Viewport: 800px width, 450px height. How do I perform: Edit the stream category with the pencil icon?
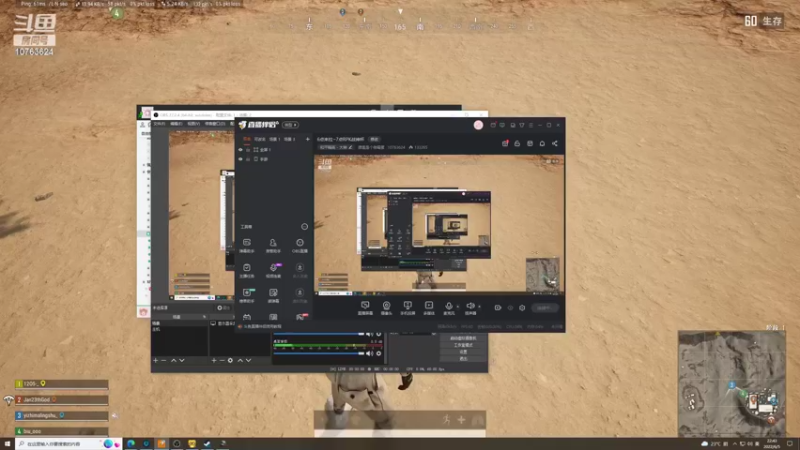350,147
